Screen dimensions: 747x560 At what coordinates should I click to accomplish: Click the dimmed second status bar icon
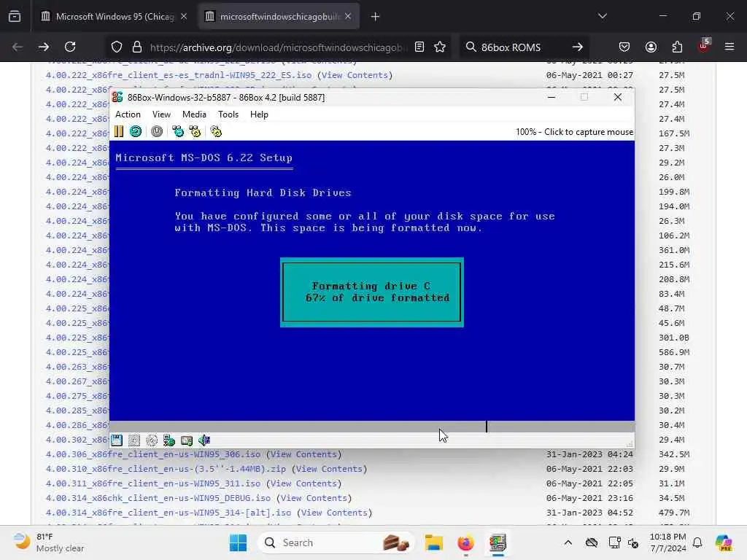tap(134, 440)
